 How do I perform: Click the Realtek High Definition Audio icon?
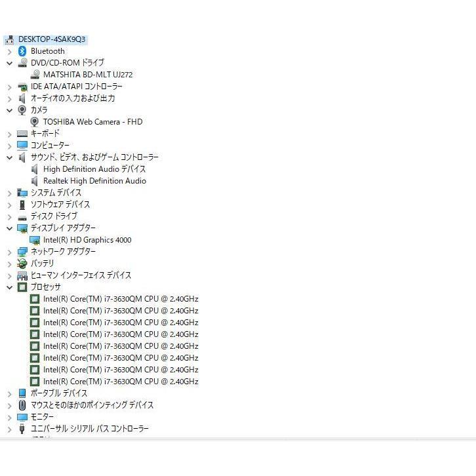tap(35, 181)
